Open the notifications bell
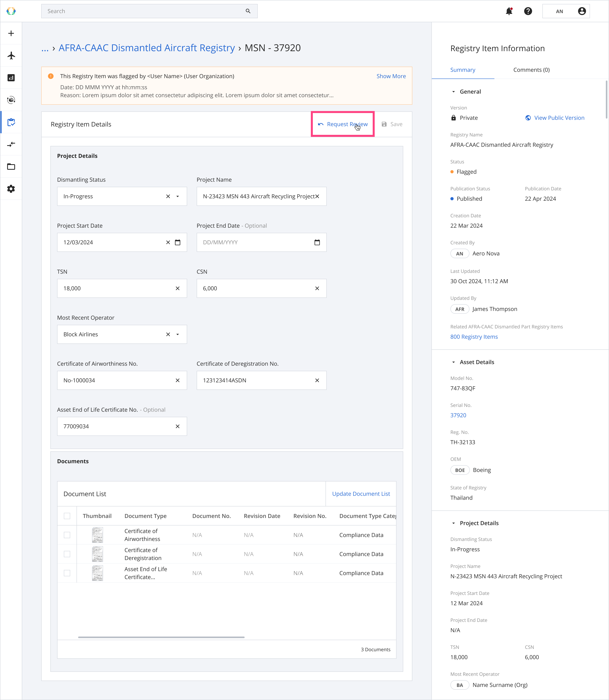 509,11
